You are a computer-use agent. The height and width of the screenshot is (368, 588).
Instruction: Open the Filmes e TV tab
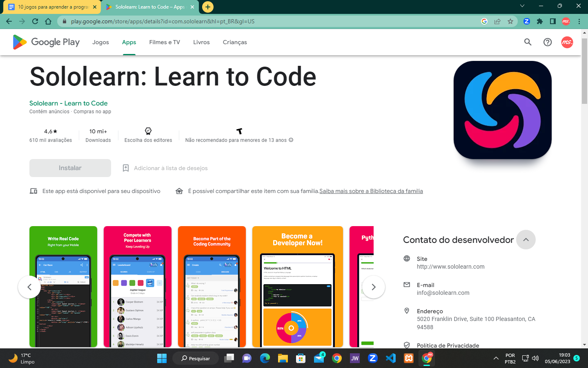pos(165,42)
